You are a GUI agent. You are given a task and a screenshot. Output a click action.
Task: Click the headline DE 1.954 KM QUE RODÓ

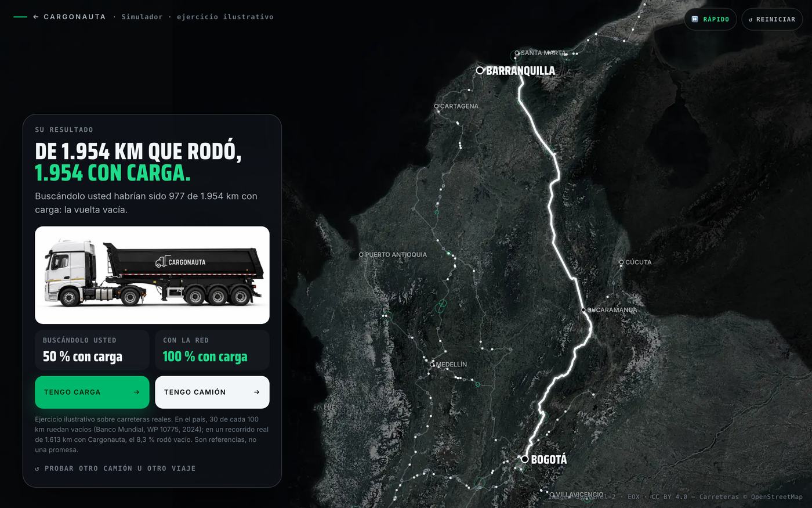[x=138, y=152]
